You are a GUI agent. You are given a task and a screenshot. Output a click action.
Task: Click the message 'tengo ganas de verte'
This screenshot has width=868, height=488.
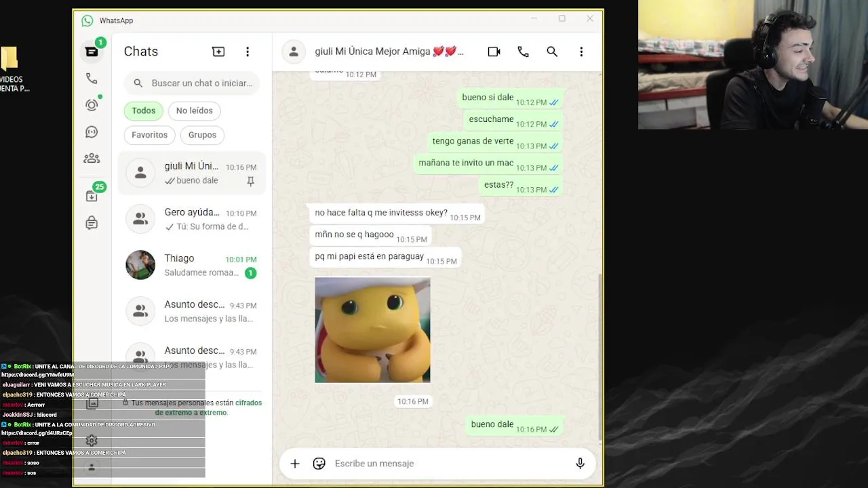click(x=496, y=142)
